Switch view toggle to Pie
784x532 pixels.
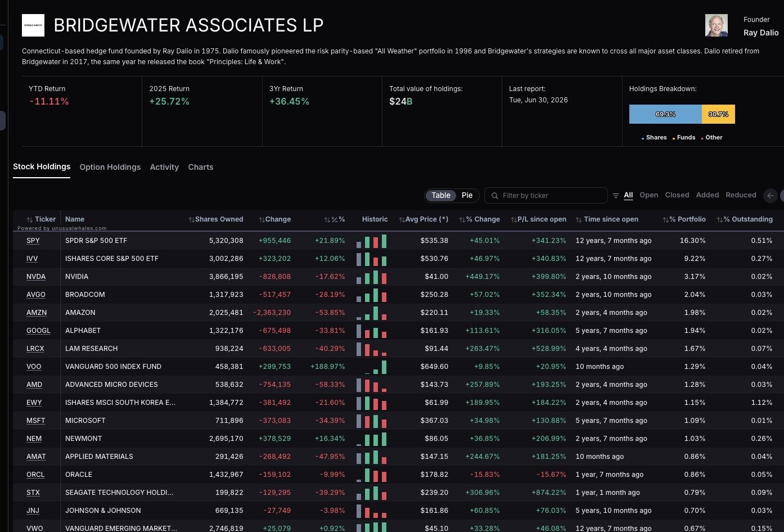(467, 195)
